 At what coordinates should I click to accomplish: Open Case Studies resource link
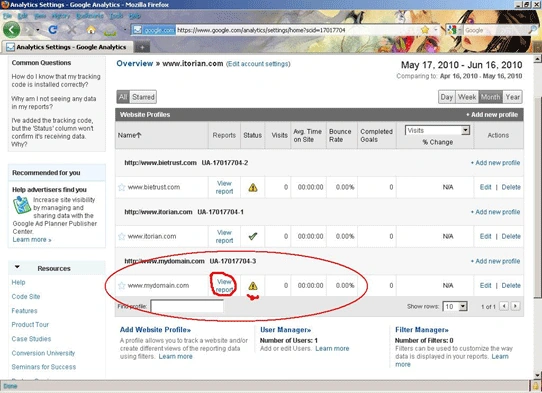coord(31,339)
